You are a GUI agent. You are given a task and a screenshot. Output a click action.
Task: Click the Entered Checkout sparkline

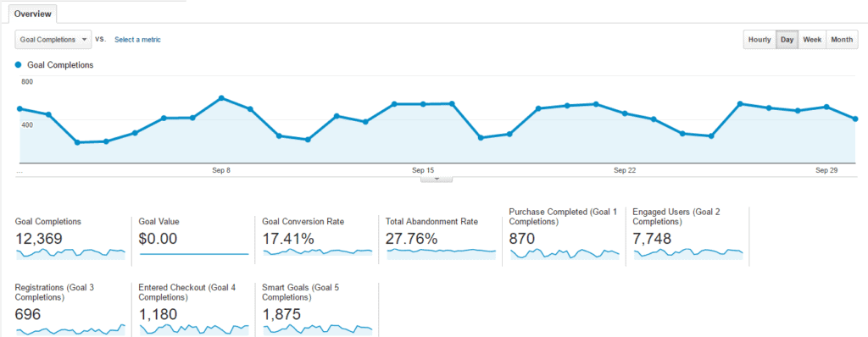tap(194, 329)
